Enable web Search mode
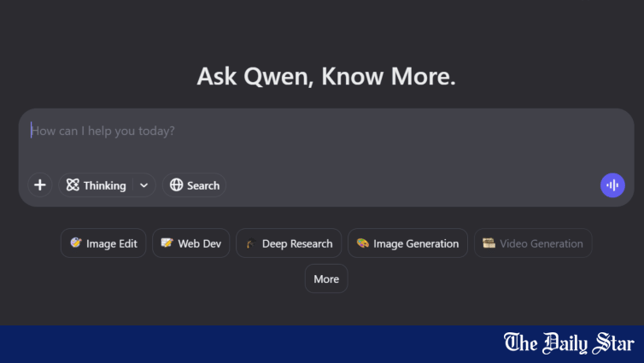This screenshot has height=363, width=644. click(203, 185)
